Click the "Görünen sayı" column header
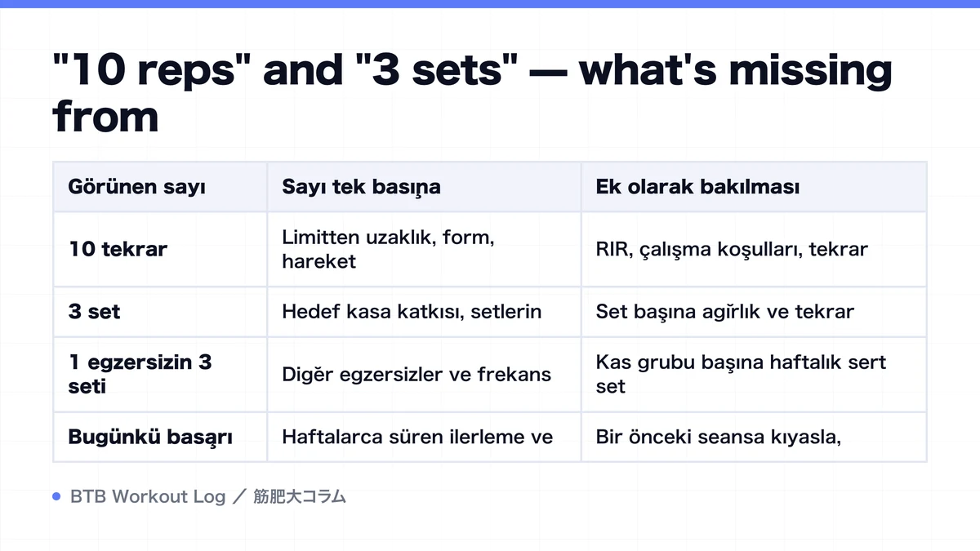 click(160, 187)
